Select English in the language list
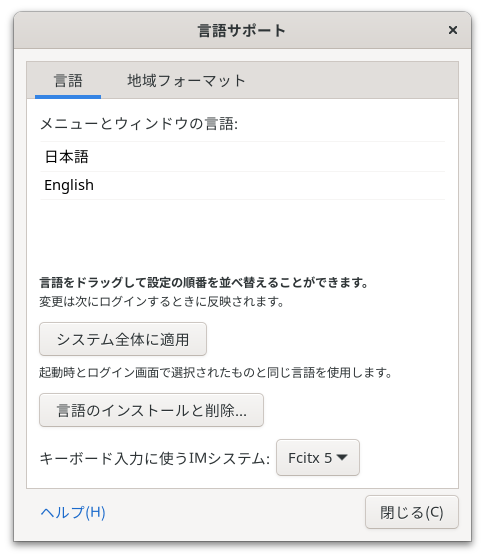The height and width of the screenshot is (558, 485). [242, 185]
